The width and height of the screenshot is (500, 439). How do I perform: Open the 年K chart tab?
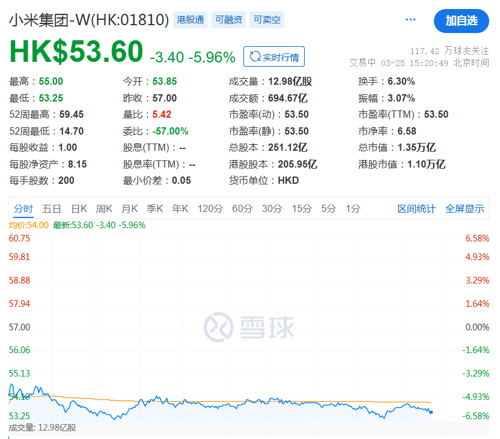pyautogui.click(x=180, y=209)
